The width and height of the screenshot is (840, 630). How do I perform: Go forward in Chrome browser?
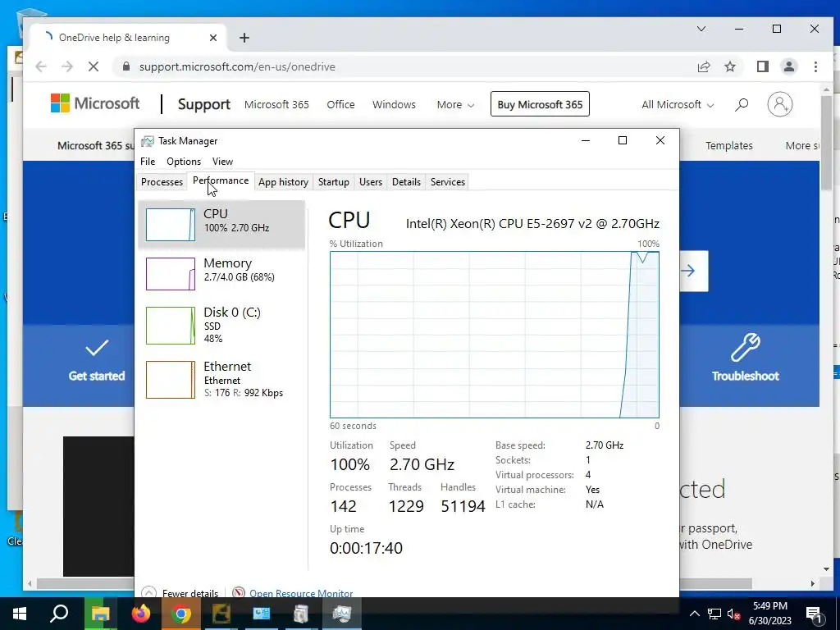tap(67, 66)
